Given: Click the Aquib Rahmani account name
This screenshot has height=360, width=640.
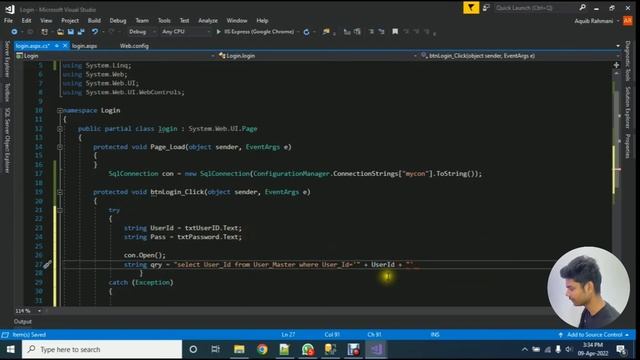Looking at the screenshot, I should click(594, 21).
